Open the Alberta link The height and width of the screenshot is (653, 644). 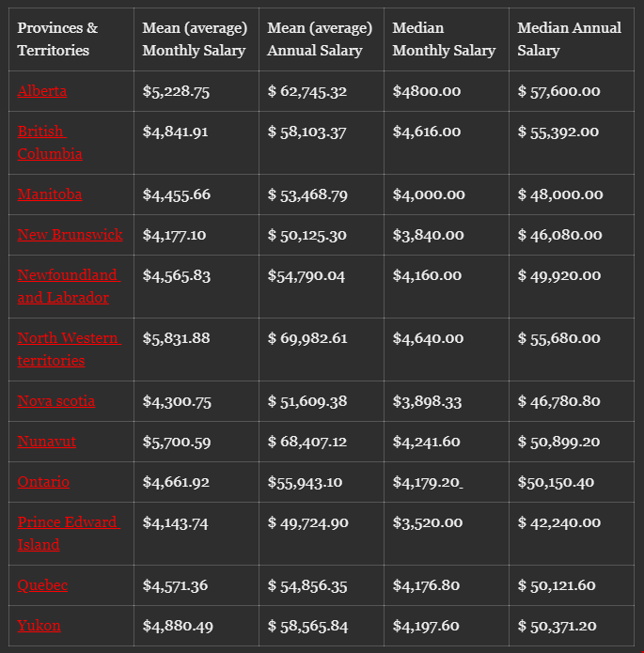[41, 91]
